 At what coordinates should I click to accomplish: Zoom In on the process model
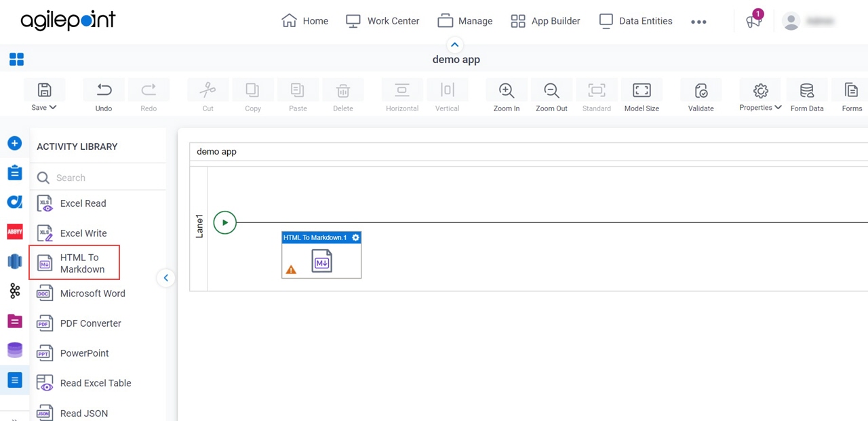point(507,90)
